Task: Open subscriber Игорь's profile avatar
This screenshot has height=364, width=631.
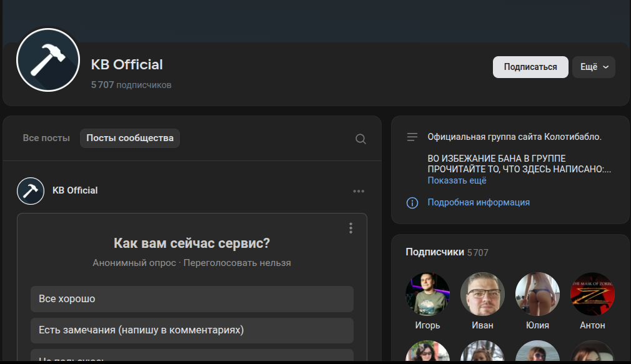Action: (x=427, y=293)
